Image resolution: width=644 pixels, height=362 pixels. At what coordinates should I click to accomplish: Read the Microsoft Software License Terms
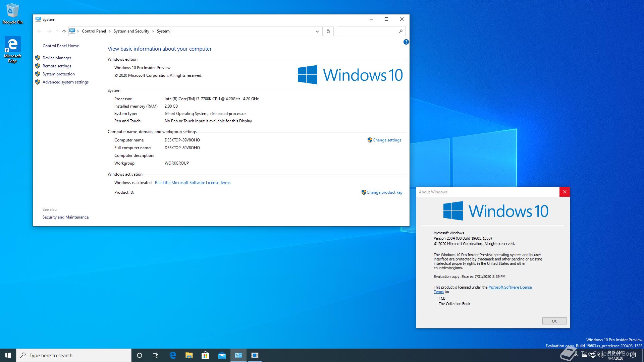(x=193, y=183)
